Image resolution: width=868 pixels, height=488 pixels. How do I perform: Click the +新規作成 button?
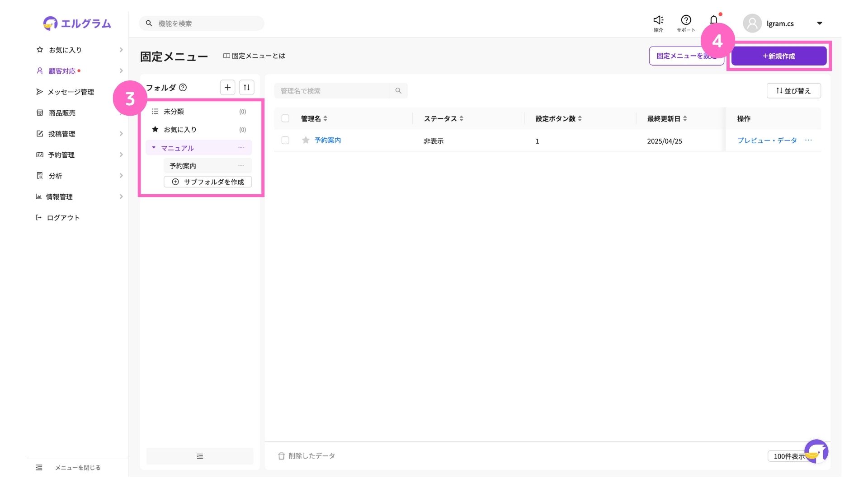click(778, 56)
